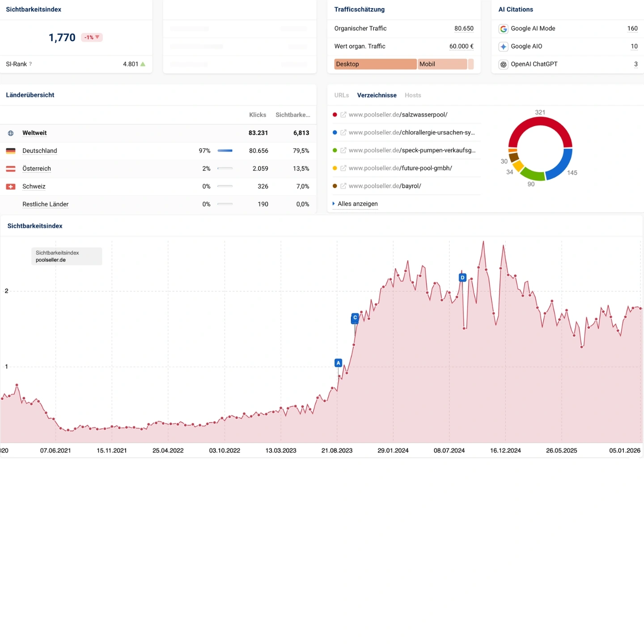Click the Österreich flag icon

click(11, 169)
